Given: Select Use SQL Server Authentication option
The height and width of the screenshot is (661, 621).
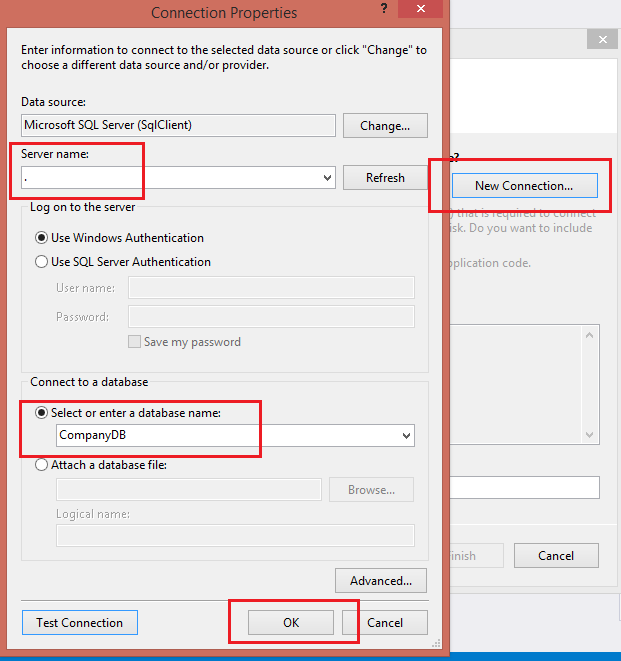Looking at the screenshot, I should (x=42, y=262).
